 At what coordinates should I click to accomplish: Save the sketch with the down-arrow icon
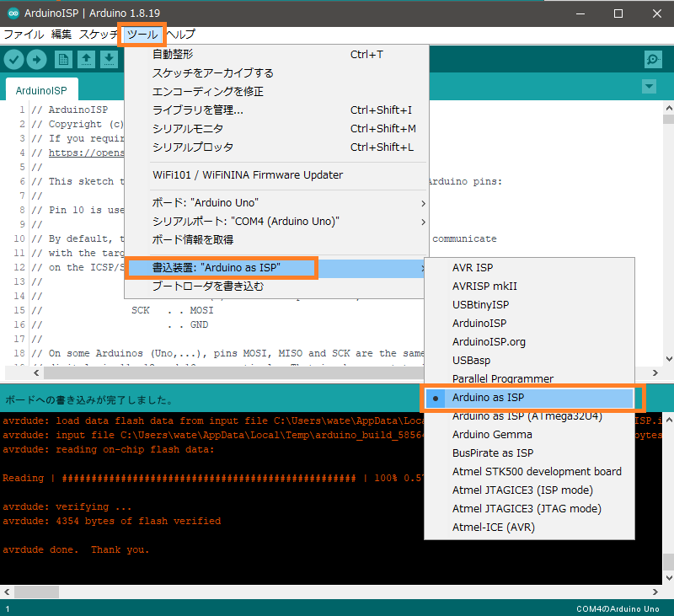(110, 59)
